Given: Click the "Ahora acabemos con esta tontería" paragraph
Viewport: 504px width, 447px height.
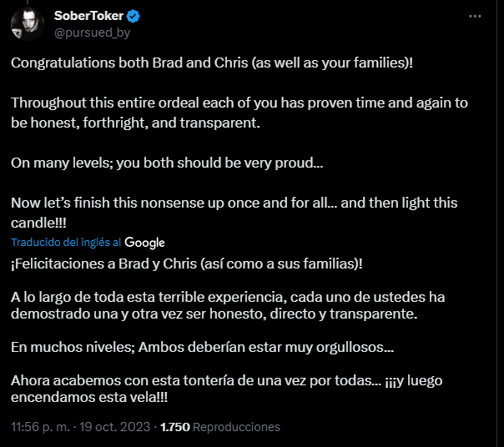Looking at the screenshot, I should coord(225,380).
